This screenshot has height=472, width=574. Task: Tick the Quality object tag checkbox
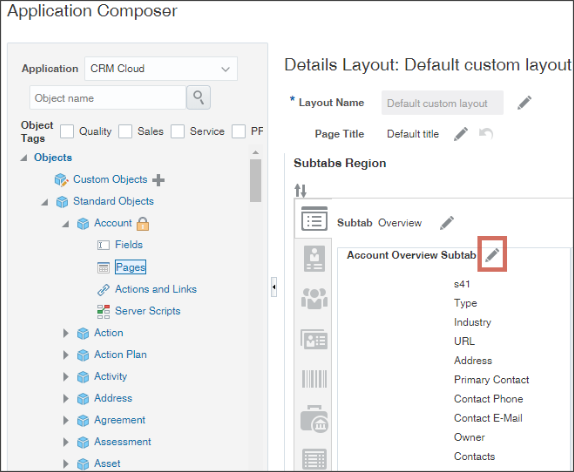67,131
